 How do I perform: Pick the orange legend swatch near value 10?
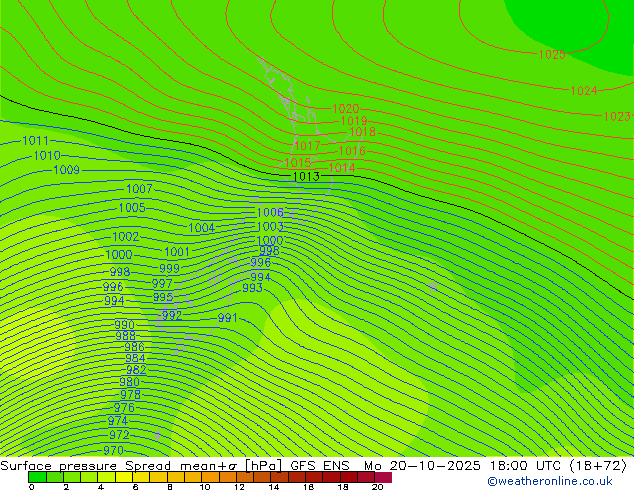pyautogui.click(x=210, y=477)
